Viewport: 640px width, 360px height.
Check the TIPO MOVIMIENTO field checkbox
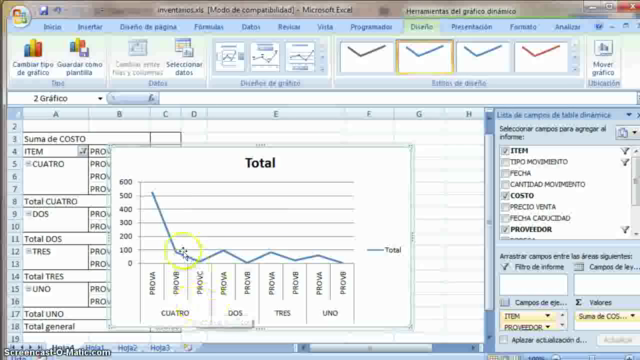click(505, 162)
